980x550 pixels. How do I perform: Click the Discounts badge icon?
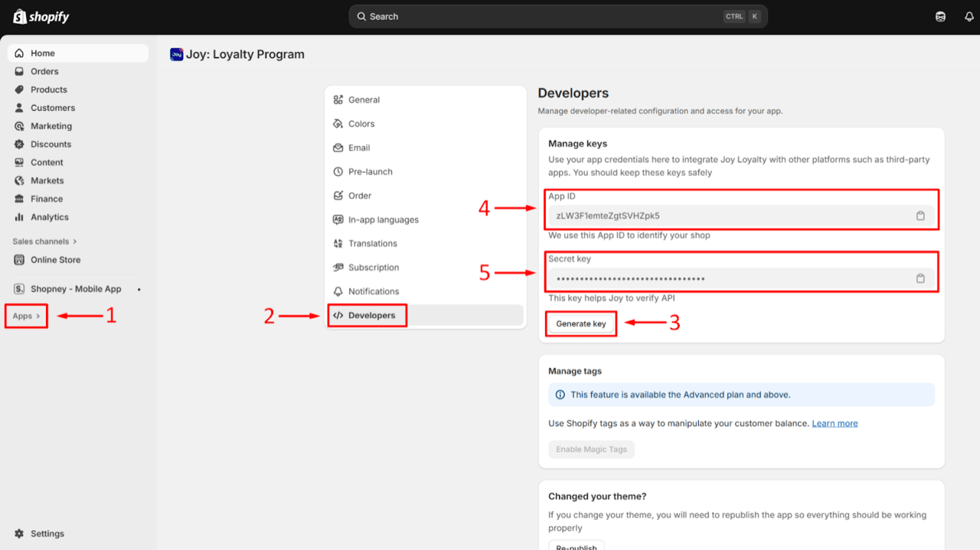pos(19,144)
